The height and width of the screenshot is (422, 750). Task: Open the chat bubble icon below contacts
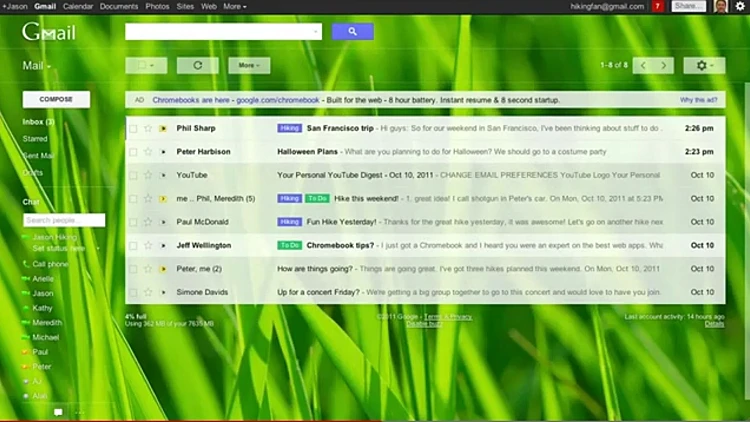point(58,412)
